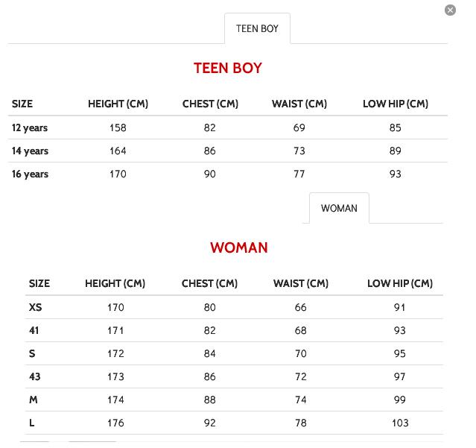Image resolution: width=476 pixels, height=448 pixels.
Task: Click size L in the Woman table
Action: coord(32,423)
